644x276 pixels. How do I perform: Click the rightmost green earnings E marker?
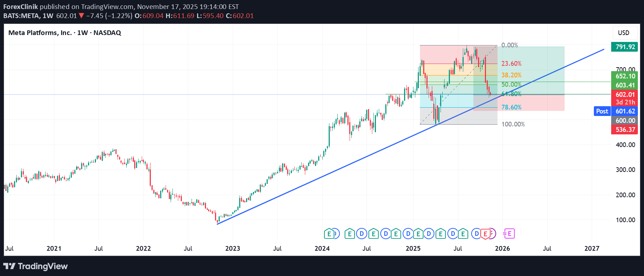463,234
